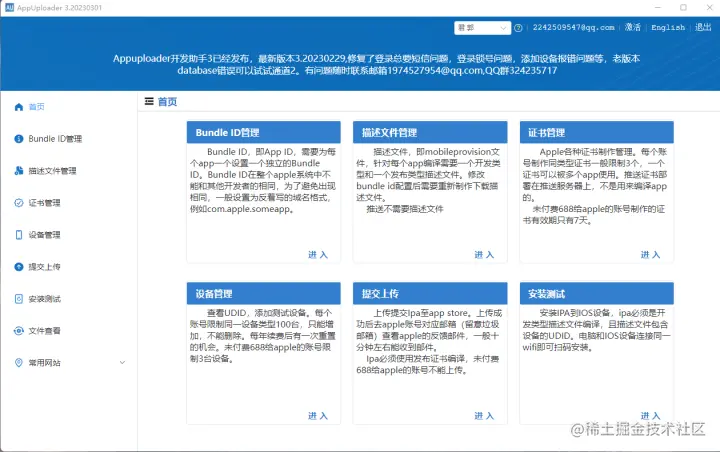The height and width of the screenshot is (452, 720).
Task: Click 进入 on the Bundle ID管理 card
Action: 318,254
